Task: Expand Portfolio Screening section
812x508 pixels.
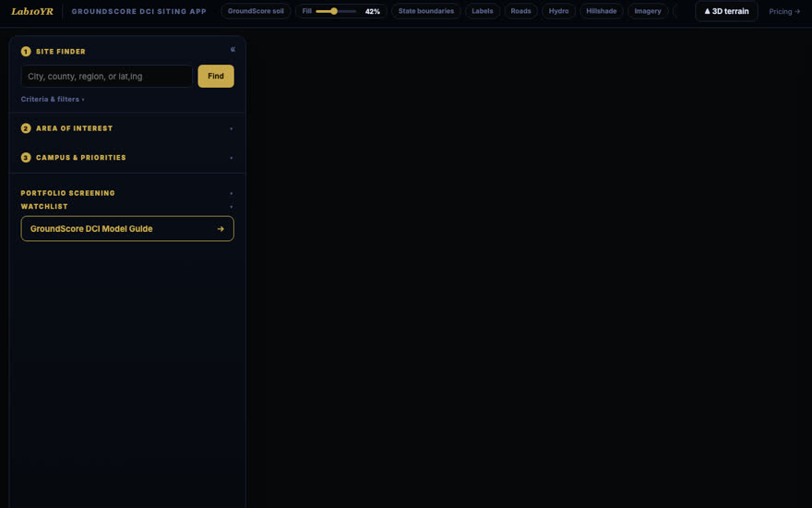Action: [x=127, y=193]
